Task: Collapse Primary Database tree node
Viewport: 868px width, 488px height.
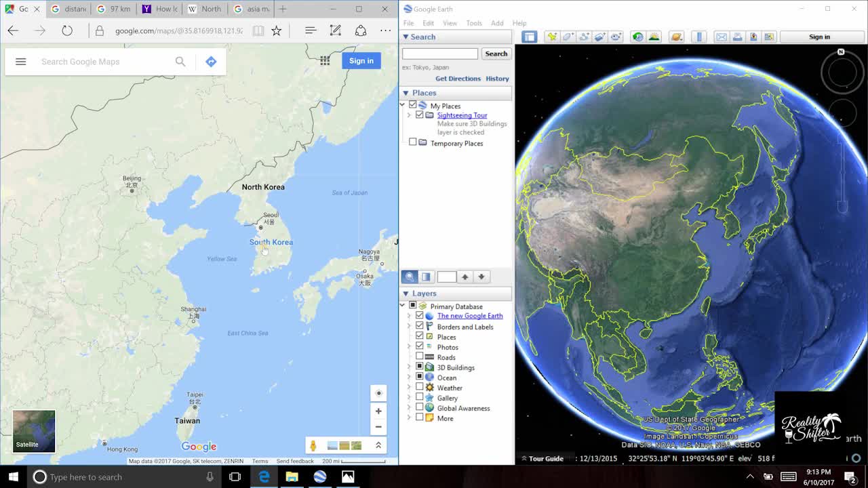Action: 403,306
